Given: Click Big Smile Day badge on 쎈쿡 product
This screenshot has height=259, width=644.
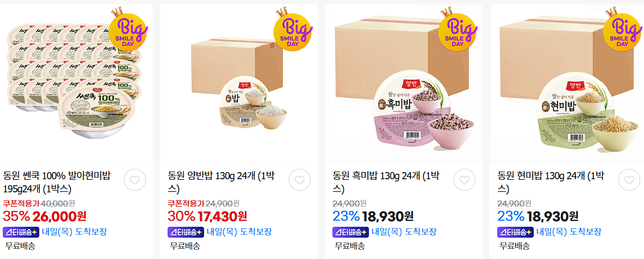Looking at the screenshot, I should click(x=128, y=30).
